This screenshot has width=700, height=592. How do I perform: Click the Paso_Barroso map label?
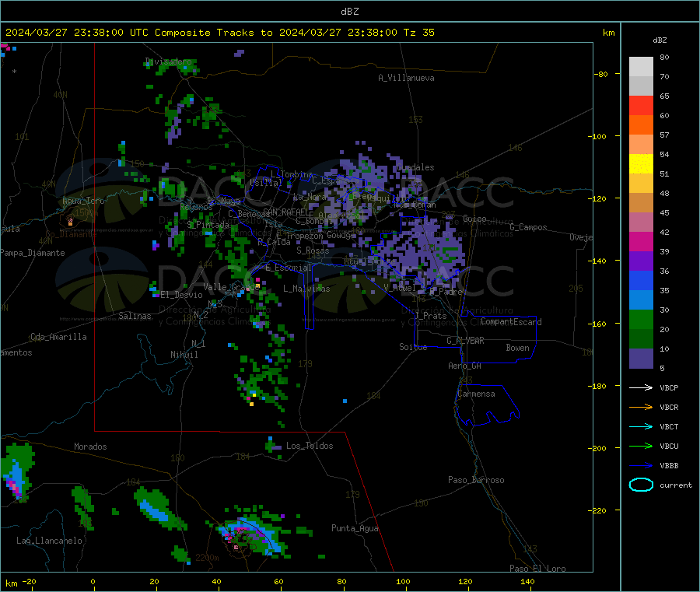click(476, 480)
